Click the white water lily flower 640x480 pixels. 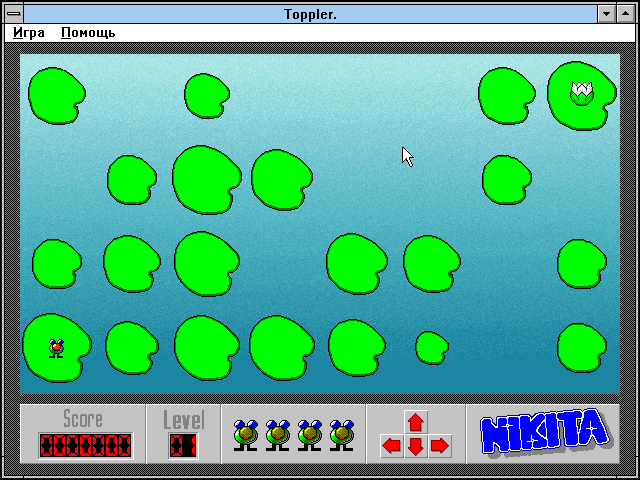pos(581,92)
